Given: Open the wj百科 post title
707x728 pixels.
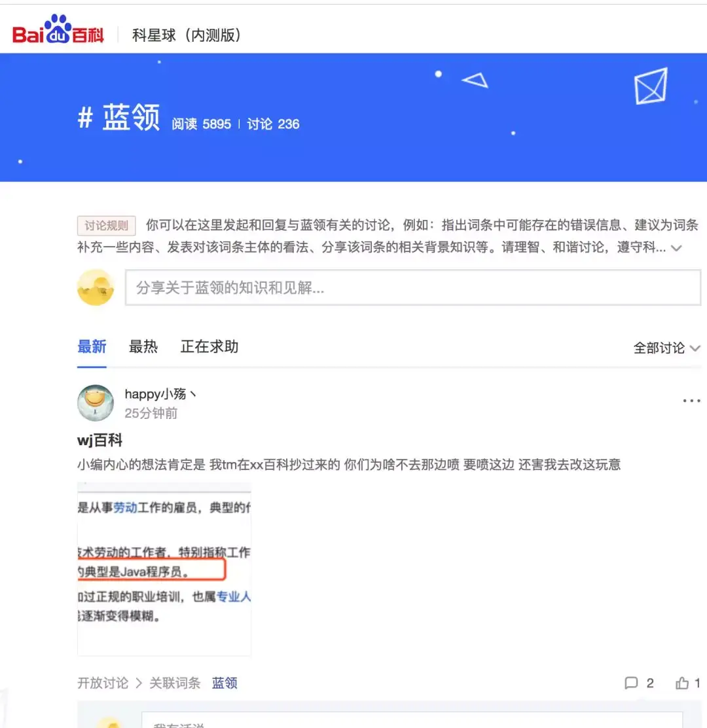Looking at the screenshot, I should click(100, 440).
